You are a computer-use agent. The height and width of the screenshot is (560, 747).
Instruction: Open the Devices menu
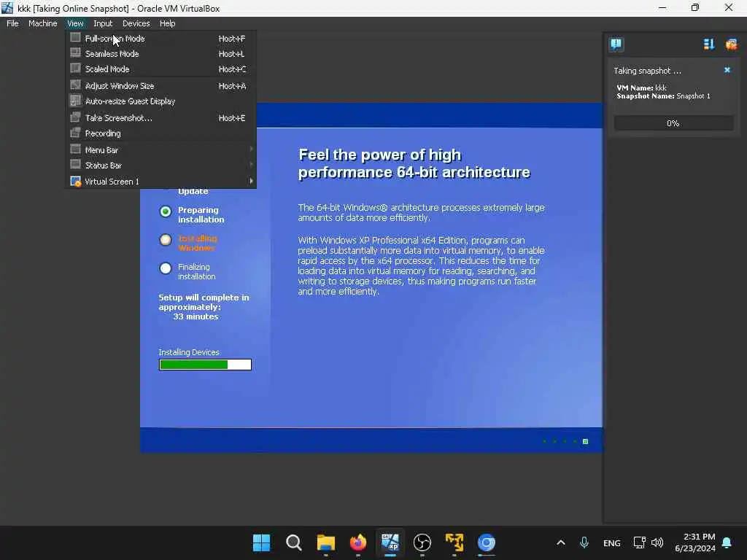click(x=136, y=23)
